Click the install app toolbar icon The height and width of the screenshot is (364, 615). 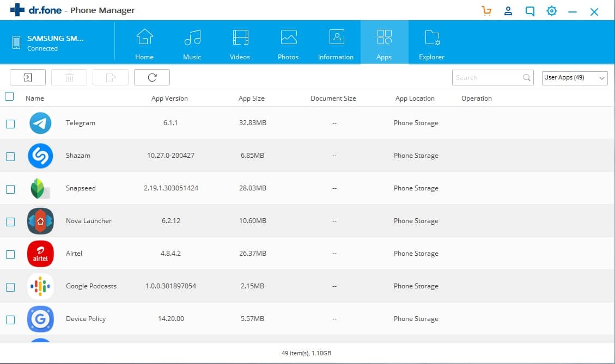tap(27, 77)
